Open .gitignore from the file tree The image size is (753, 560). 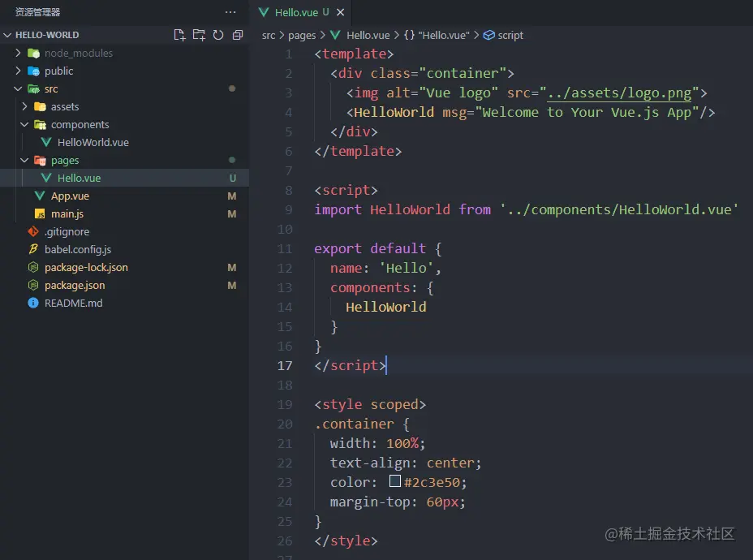pyautogui.click(x=67, y=231)
